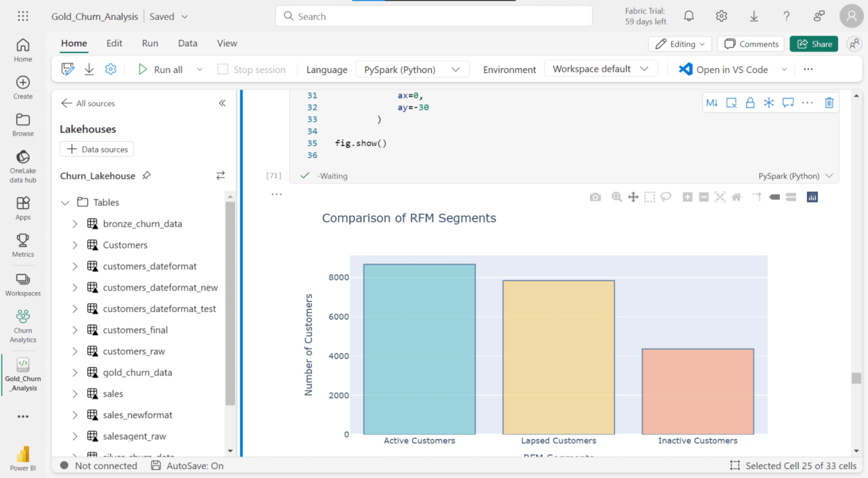This screenshot has height=478, width=868.
Task: Collapse the lakehouse explorer panel
Action: [222, 103]
